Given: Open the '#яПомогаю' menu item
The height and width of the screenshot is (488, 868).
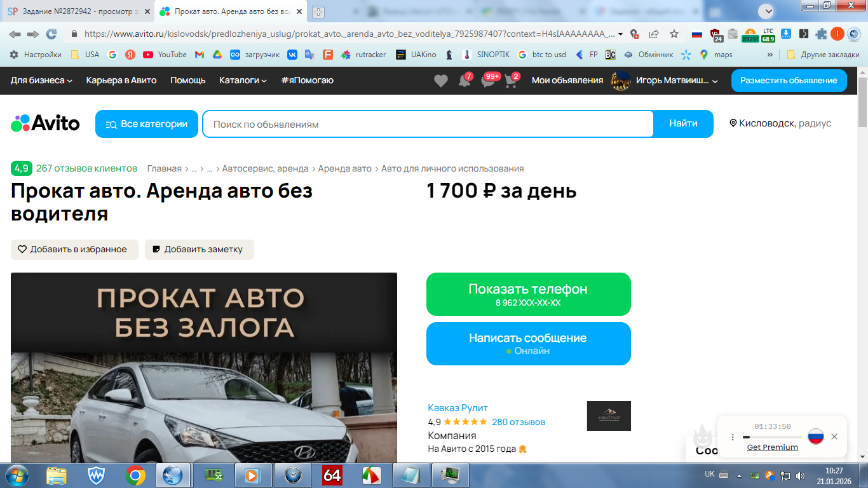Looking at the screenshot, I should point(307,81).
